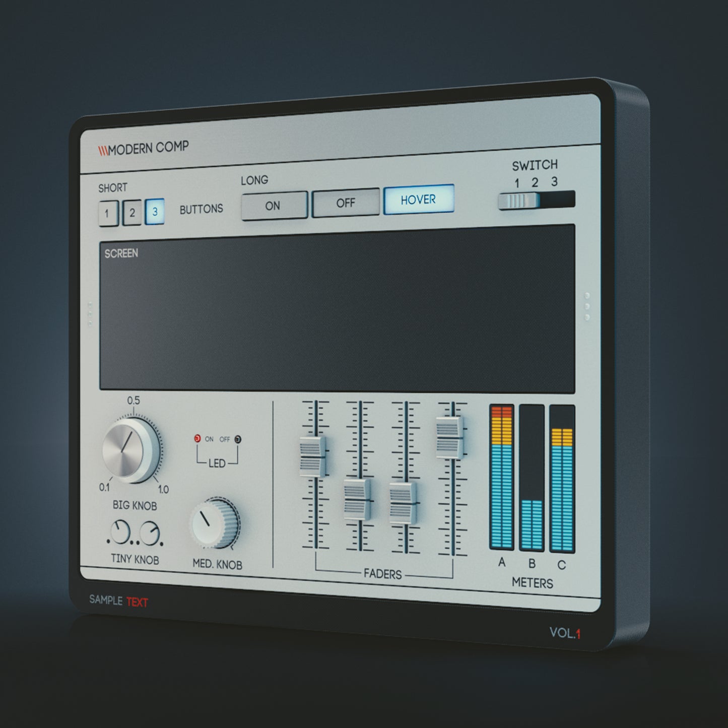Select the highlighted short button 3

tap(155, 212)
